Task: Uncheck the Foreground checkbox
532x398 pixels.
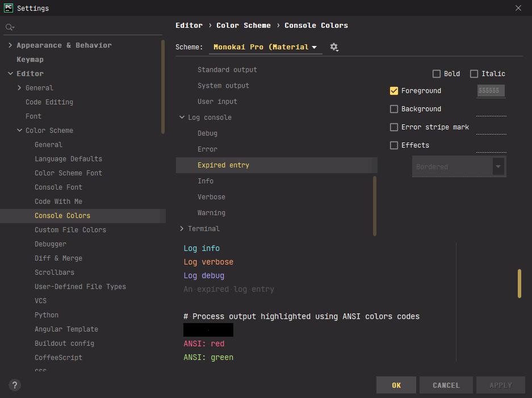Action: click(x=394, y=91)
